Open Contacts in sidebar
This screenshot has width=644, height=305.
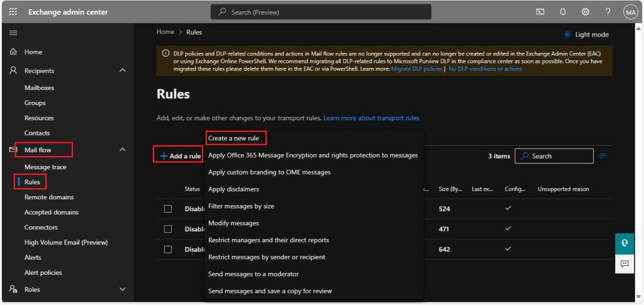(x=37, y=133)
